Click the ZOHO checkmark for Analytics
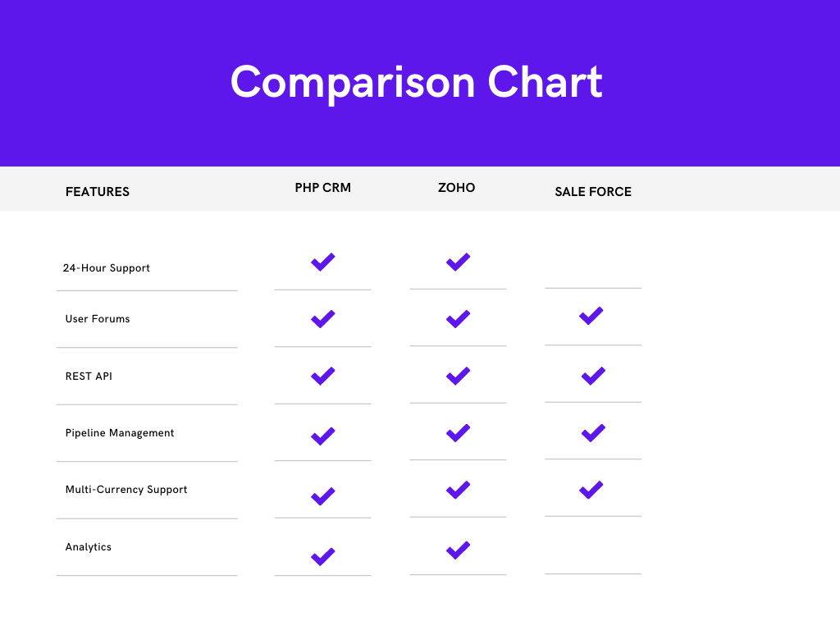The image size is (840, 630). pos(458,550)
